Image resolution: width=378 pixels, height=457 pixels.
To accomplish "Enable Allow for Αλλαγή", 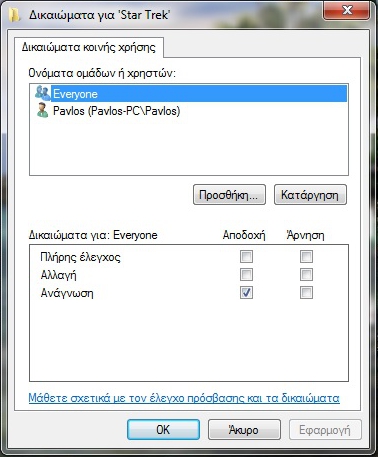I will [246, 275].
